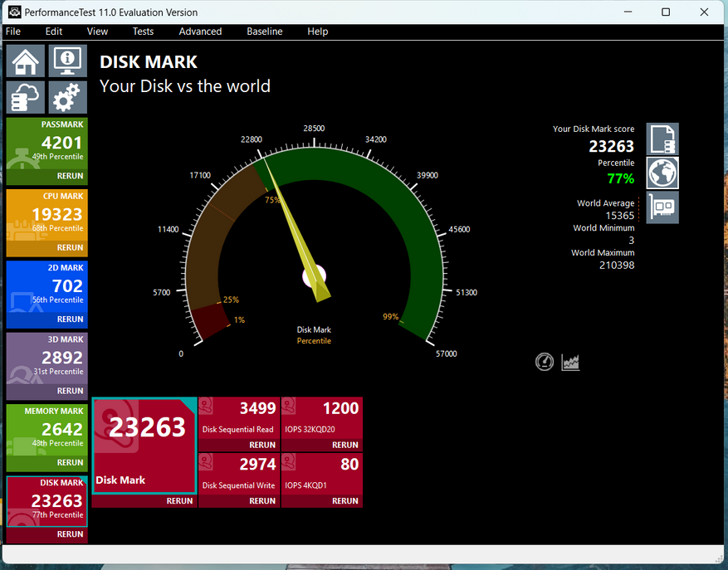Screen dimensions: 728x570
Task: Rerun the Disk Sequential Read test
Action: pyautogui.click(x=262, y=445)
